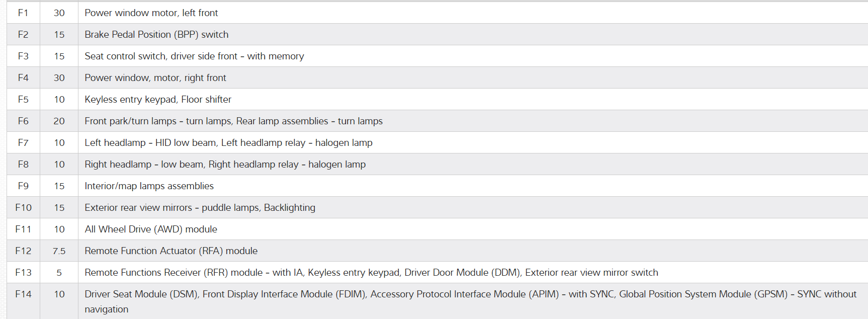Click 'Keyless entry keypad, Floor shifter' text
This screenshot has height=319, width=868.
click(158, 100)
